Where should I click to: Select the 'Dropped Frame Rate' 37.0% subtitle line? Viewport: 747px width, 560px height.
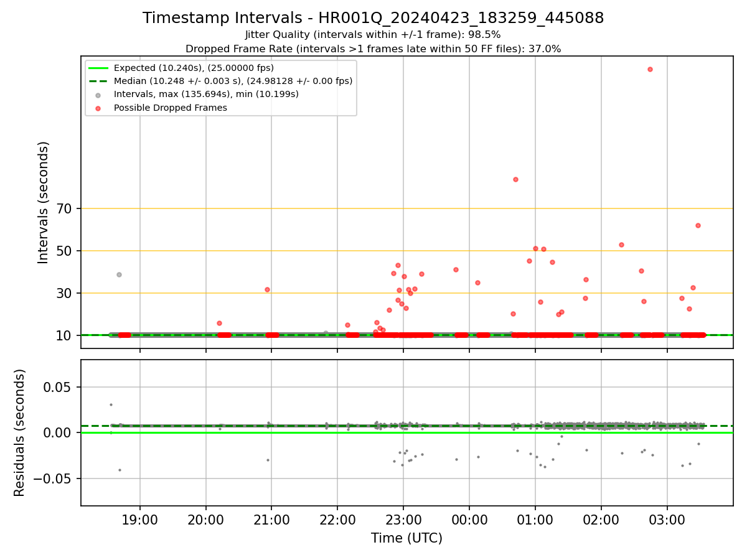(373, 49)
